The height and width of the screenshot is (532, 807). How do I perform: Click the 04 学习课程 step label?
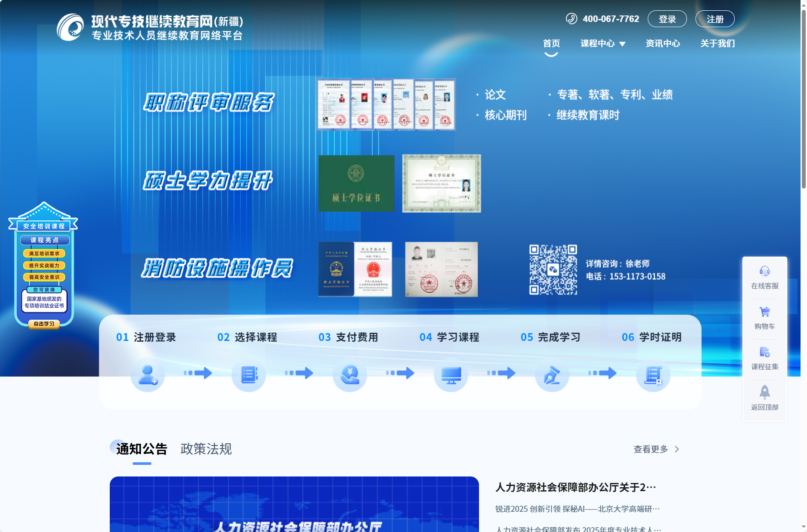pyautogui.click(x=449, y=337)
